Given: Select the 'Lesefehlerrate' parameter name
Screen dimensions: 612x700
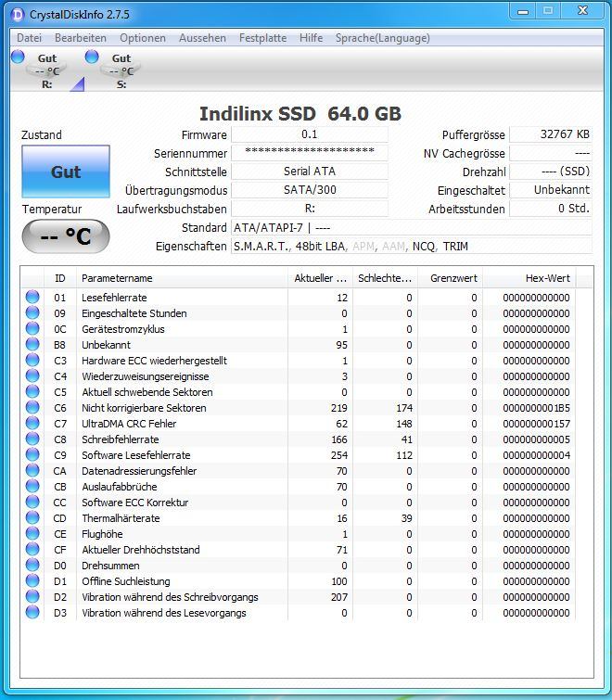Looking at the screenshot, I should pyautogui.click(x=114, y=298).
